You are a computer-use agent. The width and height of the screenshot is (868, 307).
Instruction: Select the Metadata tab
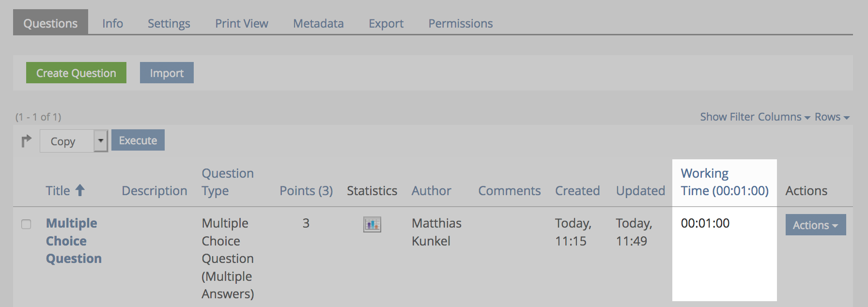(318, 23)
